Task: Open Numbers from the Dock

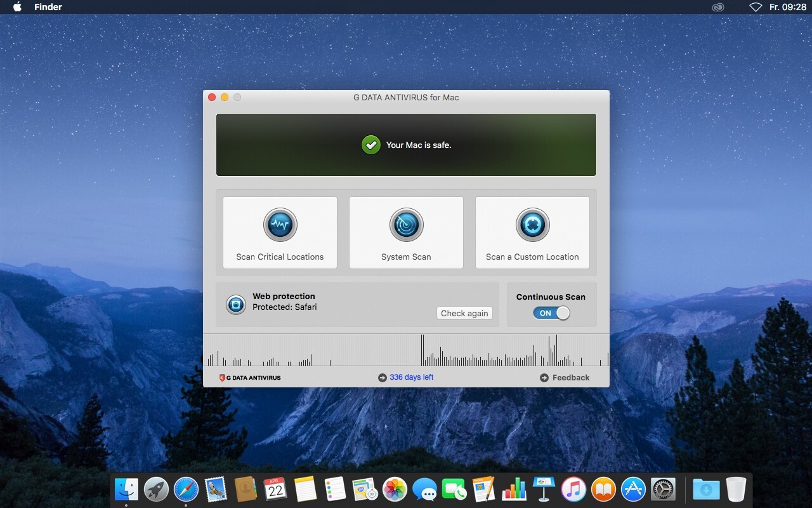Action: (514, 490)
